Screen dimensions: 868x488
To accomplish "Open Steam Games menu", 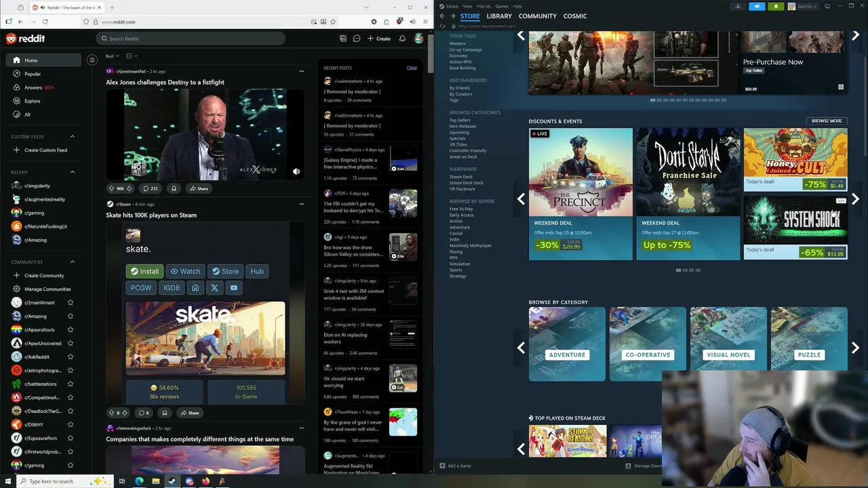I will coord(502,6).
